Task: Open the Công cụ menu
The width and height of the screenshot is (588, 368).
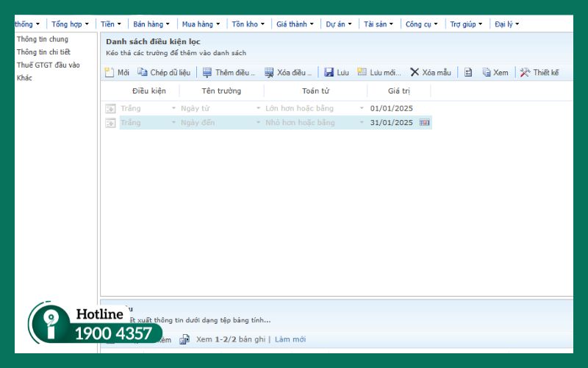Action: point(421,24)
